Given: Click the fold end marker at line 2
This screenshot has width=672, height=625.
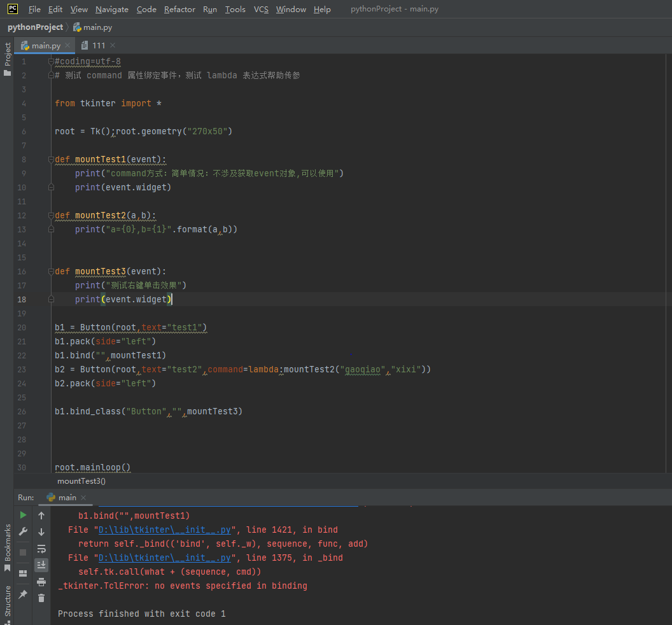Looking at the screenshot, I should (x=51, y=76).
